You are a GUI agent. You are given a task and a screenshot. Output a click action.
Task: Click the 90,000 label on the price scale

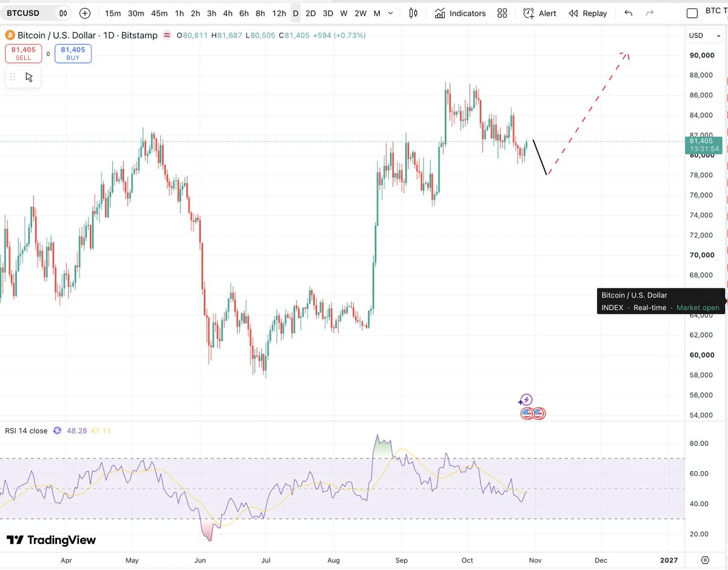[x=702, y=55]
